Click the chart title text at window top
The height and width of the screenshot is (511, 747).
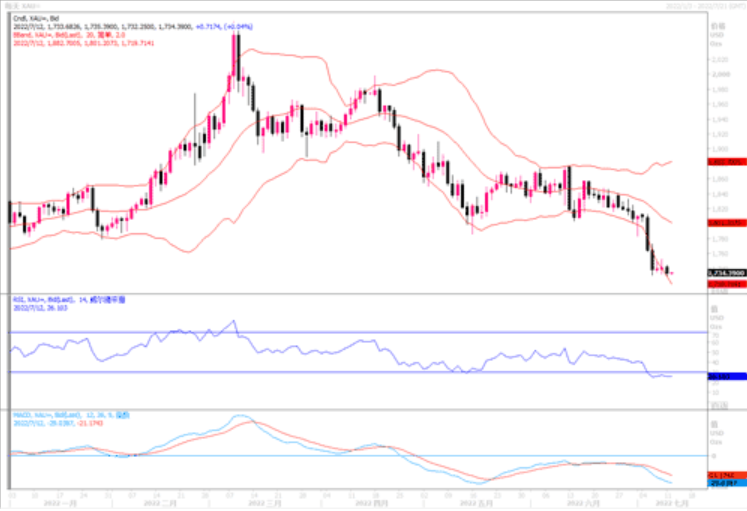click(x=22, y=6)
